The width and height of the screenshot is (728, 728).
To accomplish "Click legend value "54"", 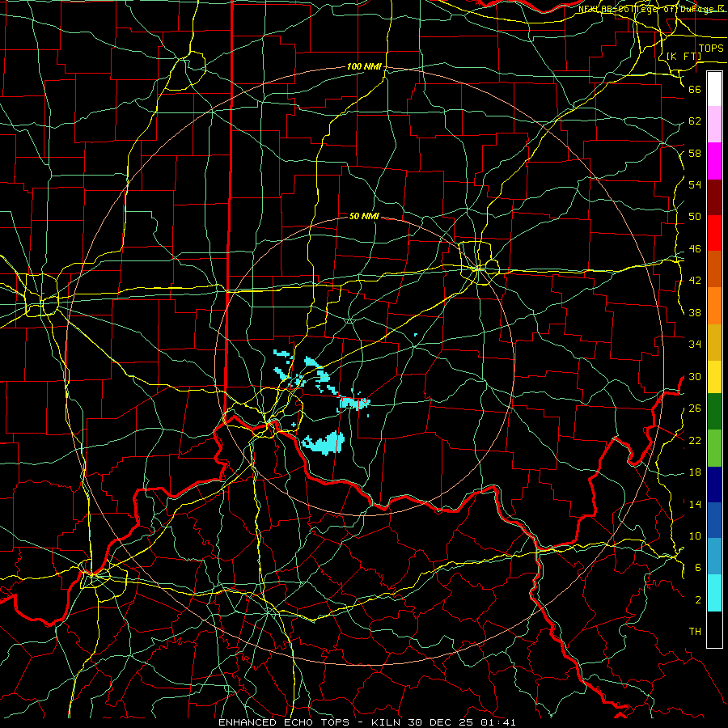I will click(x=695, y=184).
